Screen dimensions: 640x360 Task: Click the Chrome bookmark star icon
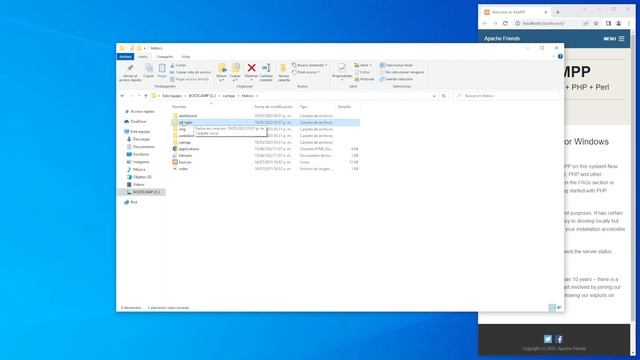596,24
